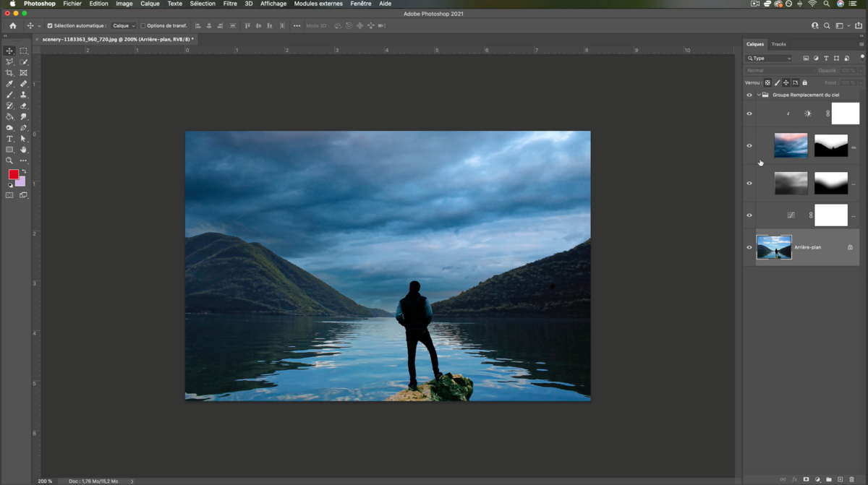This screenshot has width=868, height=485.
Task: Create a new group folder
Action: [829, 479]
